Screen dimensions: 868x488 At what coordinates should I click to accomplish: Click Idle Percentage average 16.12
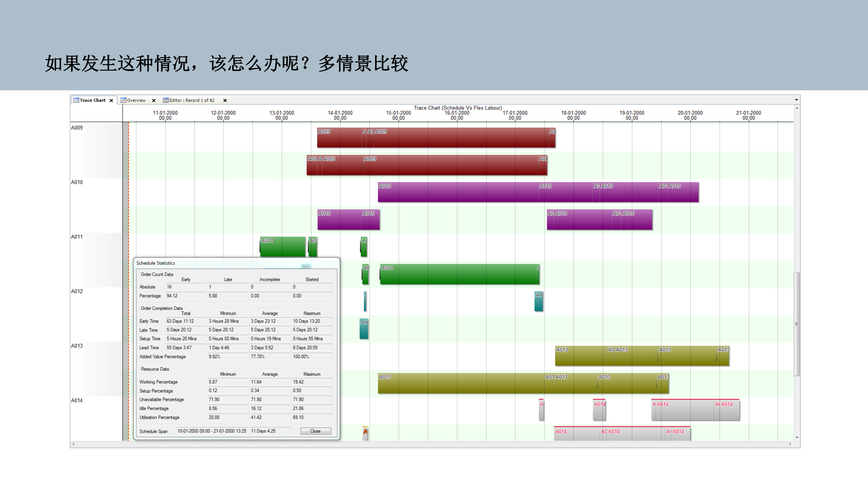[270, 408]
